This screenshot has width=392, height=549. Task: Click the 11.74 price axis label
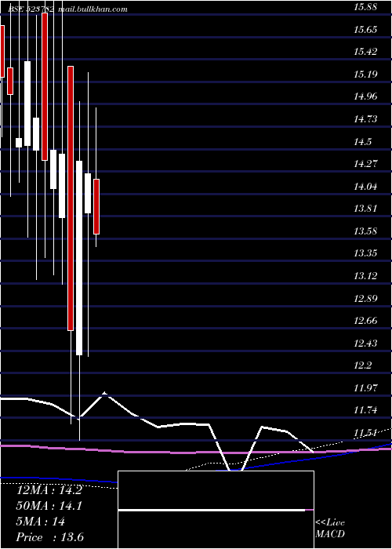(365, 409)
